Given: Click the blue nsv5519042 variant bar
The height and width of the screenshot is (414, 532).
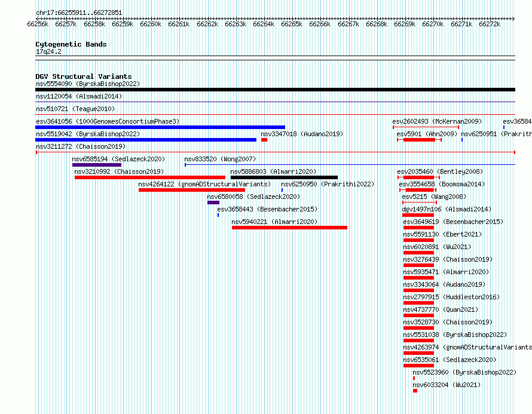Looking at the screenshot, I should (x=146, y=140).
